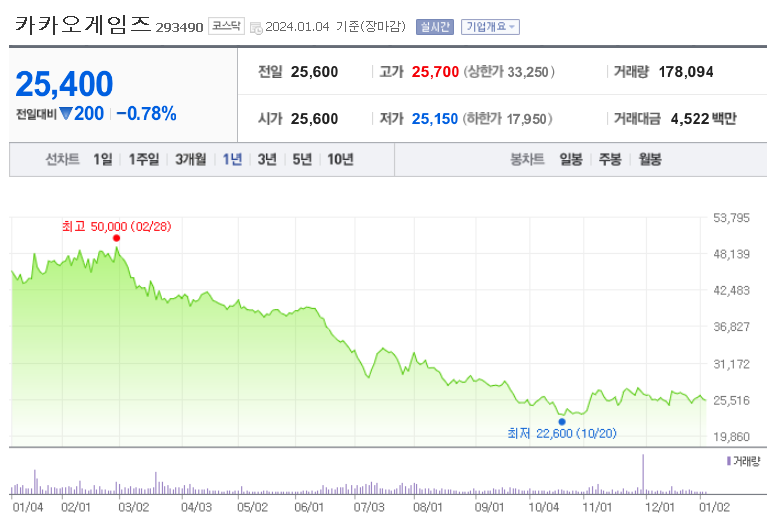
Task: Click the blue 최저 22,600 marker dot
Action: [x=562, y=421]
